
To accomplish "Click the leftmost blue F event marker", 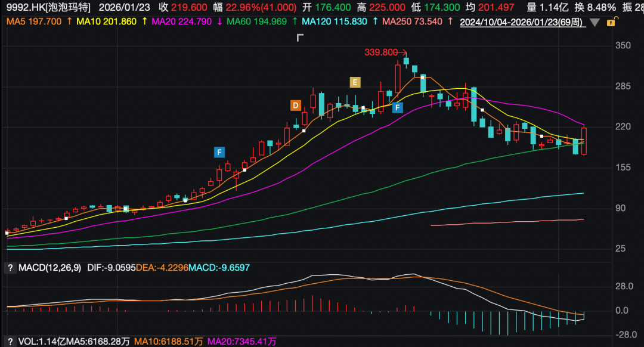I will [219, 152].
